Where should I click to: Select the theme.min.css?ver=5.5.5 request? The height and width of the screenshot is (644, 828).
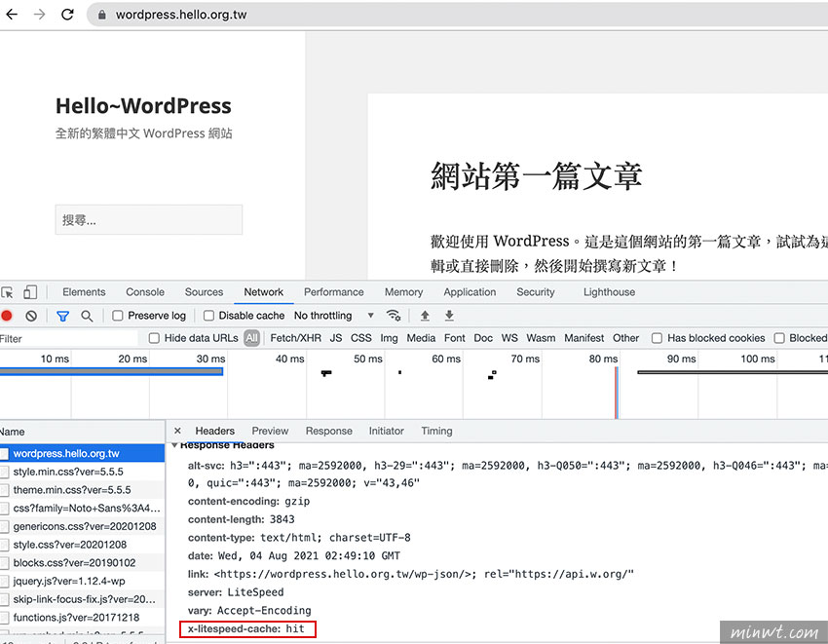[x=83, y=490]
